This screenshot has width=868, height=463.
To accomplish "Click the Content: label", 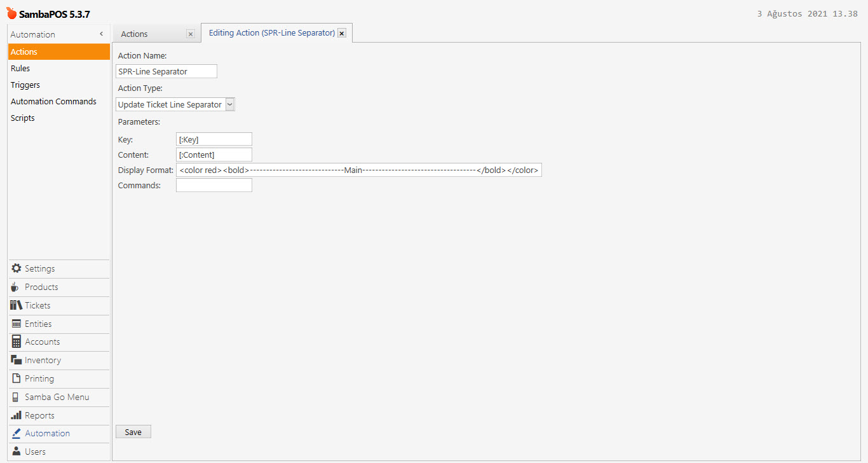I will 133,155.
